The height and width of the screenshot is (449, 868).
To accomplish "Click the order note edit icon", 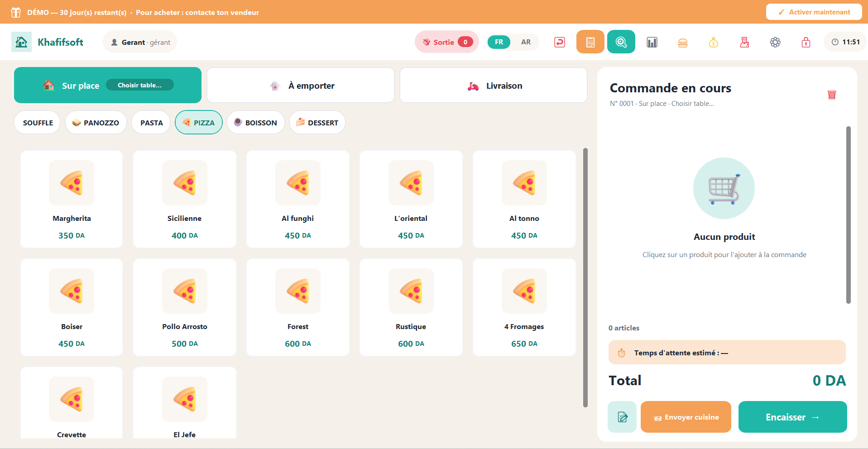I will tap(622, 417).
